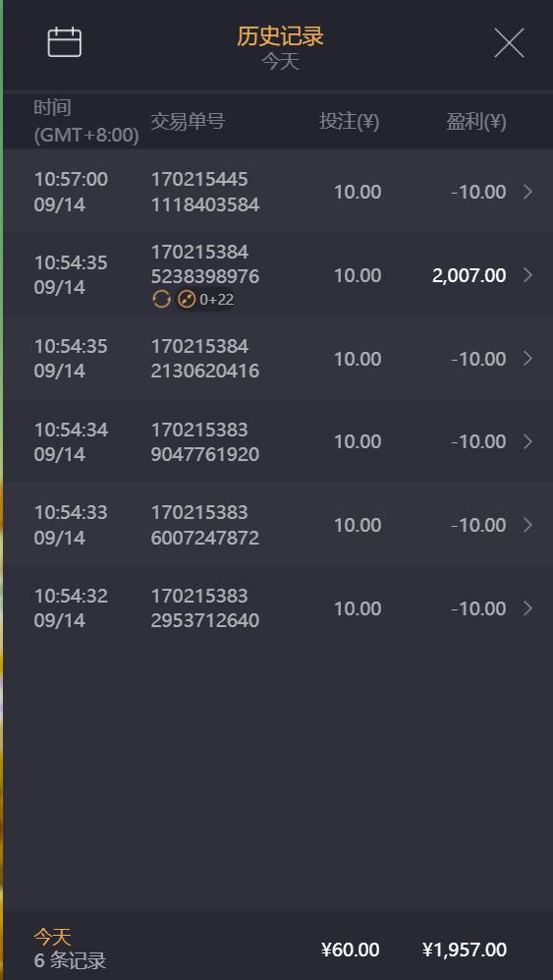This screenshot has height=980, width=553.
Task: Select the 2,007.00 profit amount
Action: click(469, 275)
